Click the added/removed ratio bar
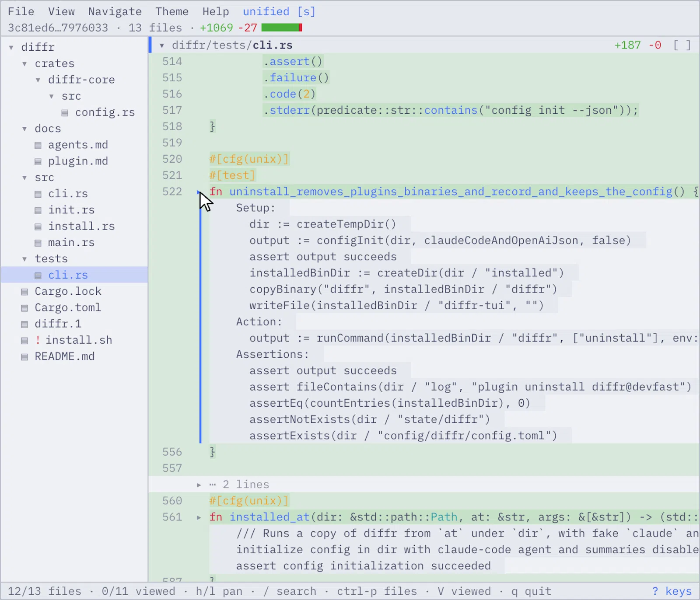The width and height of the screenshot is (700, 600). pyautogui.click(x=282, y=28)
